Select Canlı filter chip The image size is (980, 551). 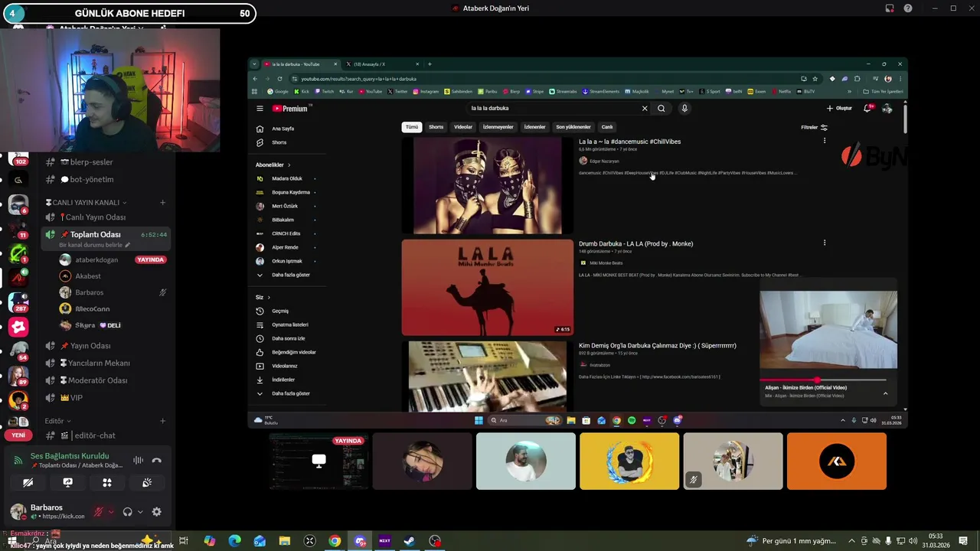[x=607, y=127]
